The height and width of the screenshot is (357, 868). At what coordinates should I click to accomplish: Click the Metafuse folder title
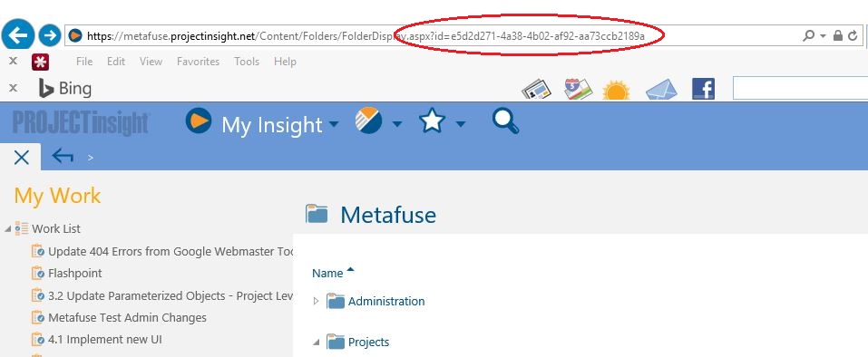click(x=388, y=215)
